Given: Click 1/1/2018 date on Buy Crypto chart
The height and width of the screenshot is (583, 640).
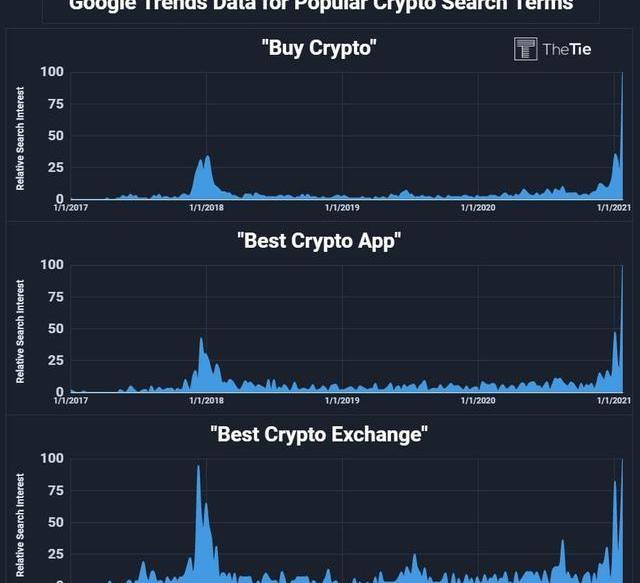Looking at the screenshot, I should click(207, 208).
